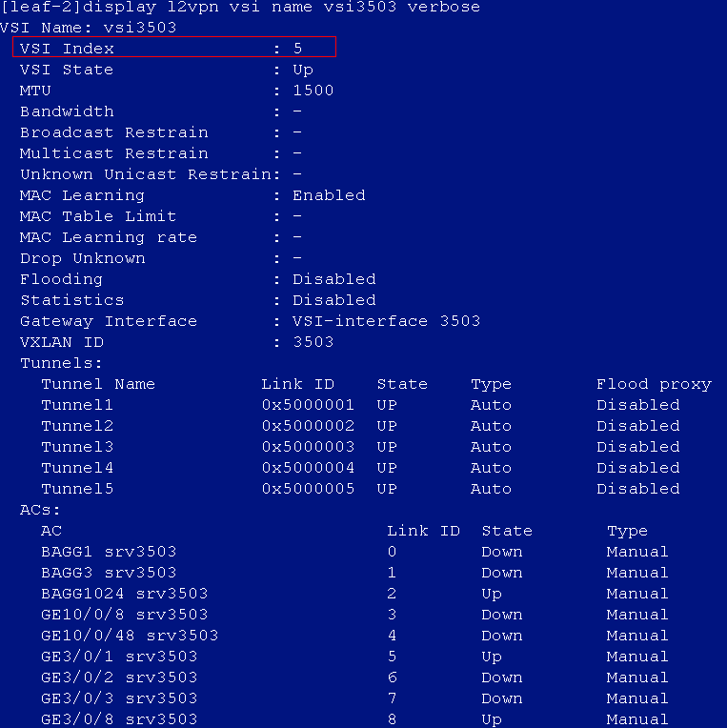Viewport: 727px width, 728px height.
Task: Click the Flooding Disabled value
Action: pos(333,279)
